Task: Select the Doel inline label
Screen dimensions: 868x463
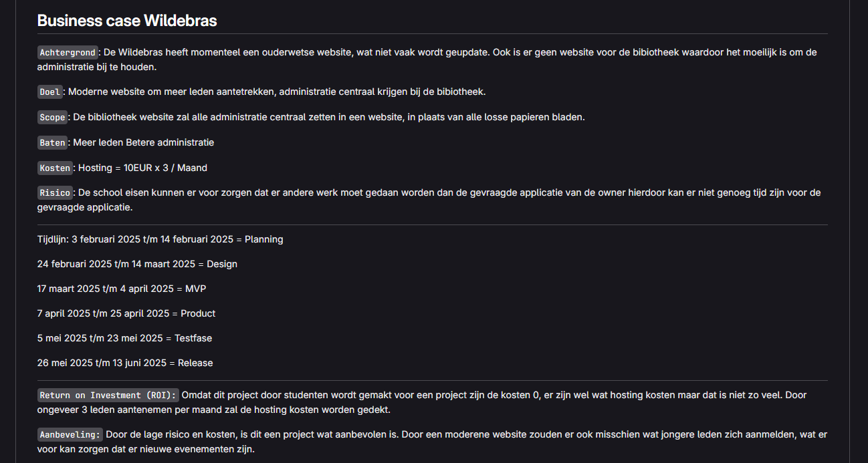Action: [x=50, y=92]
